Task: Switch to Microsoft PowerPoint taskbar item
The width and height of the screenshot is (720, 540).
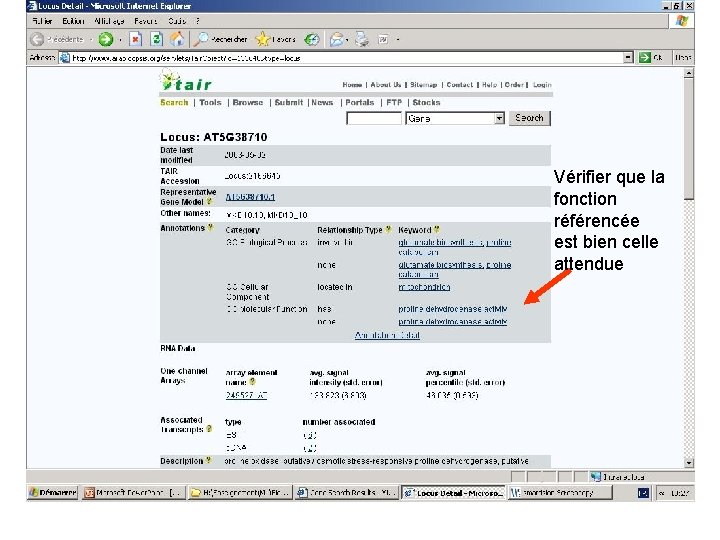Action: click(134, 493)
